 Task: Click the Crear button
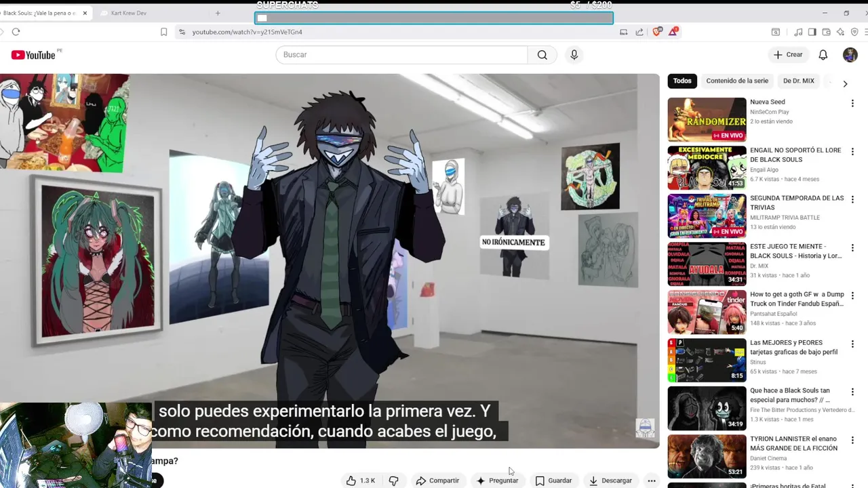coord(788,55)
